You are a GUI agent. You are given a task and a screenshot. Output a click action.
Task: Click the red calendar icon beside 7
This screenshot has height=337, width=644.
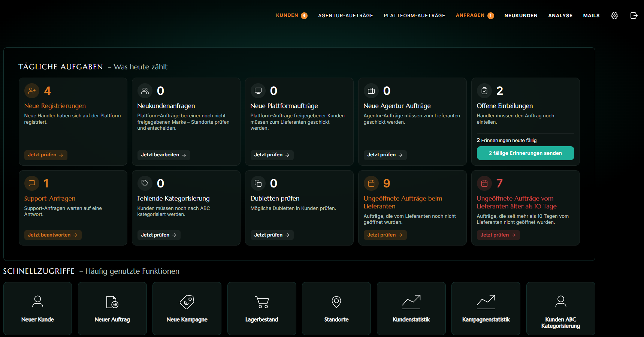click(484, 183)
